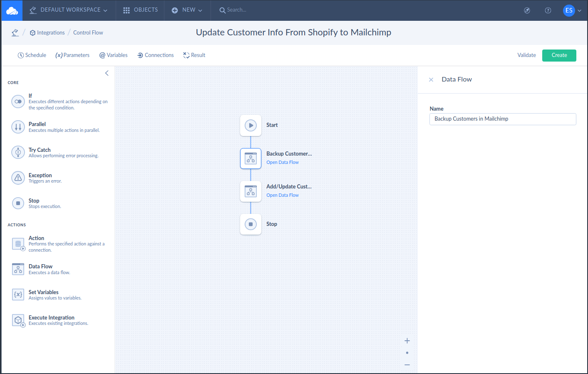Click the Stop node on canvas
The width and height of the screenshot is (588, 374).
251,224
